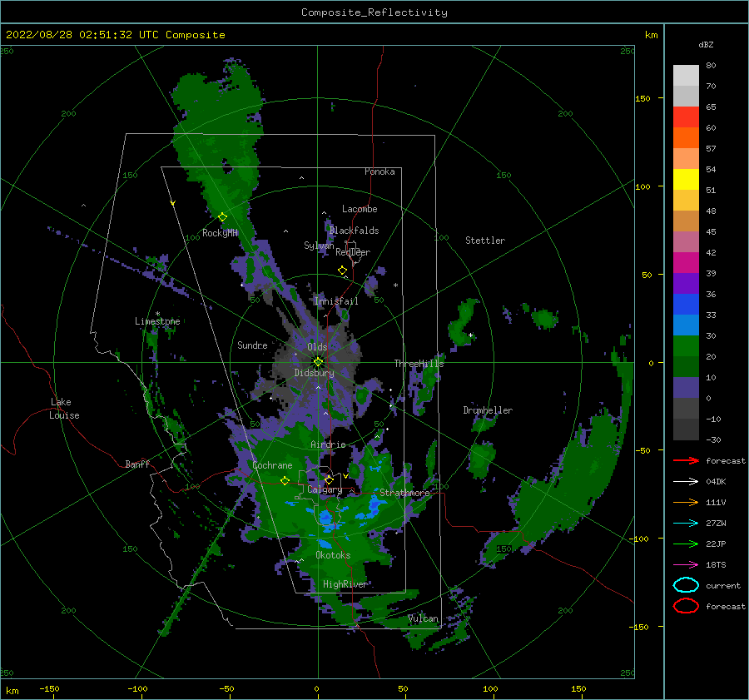Click the Composite_Reflectivity title
This screenshot has height=700, width=749.
[x=374, y=12]
